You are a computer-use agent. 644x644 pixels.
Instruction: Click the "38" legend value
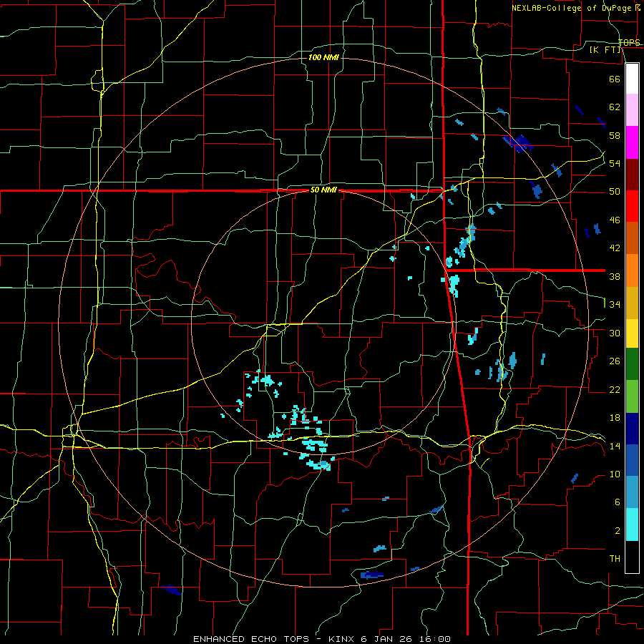click(615, 276)
